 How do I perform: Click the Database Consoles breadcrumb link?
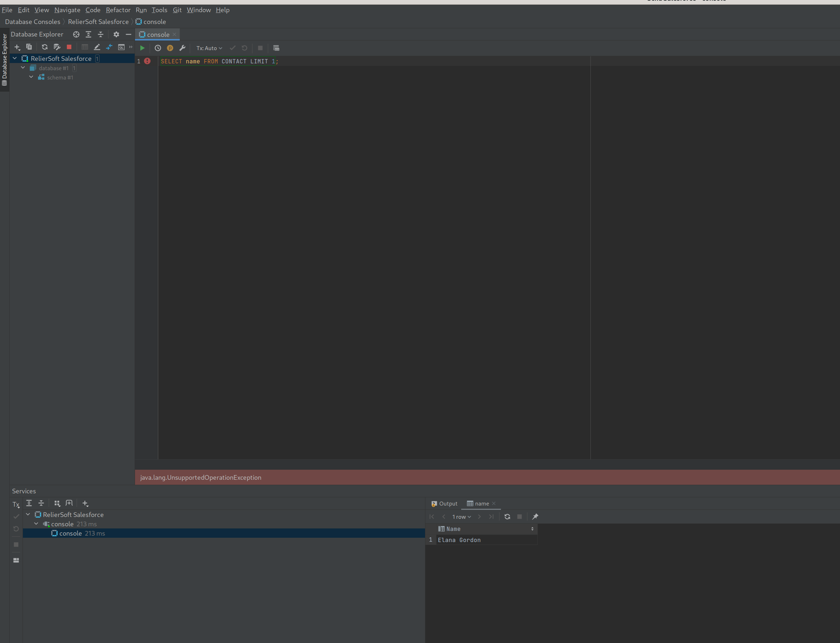pos(33,22)
